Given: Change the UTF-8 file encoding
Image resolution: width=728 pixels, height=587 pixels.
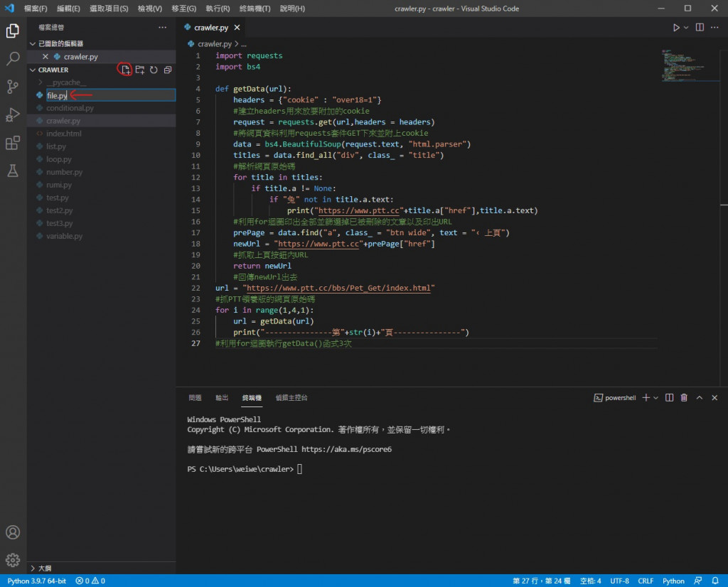Looking at the screenshot, I should 619,581.
